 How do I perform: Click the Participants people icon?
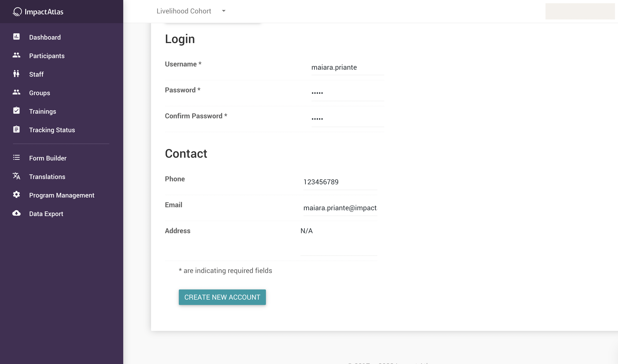tap(16, 55)
